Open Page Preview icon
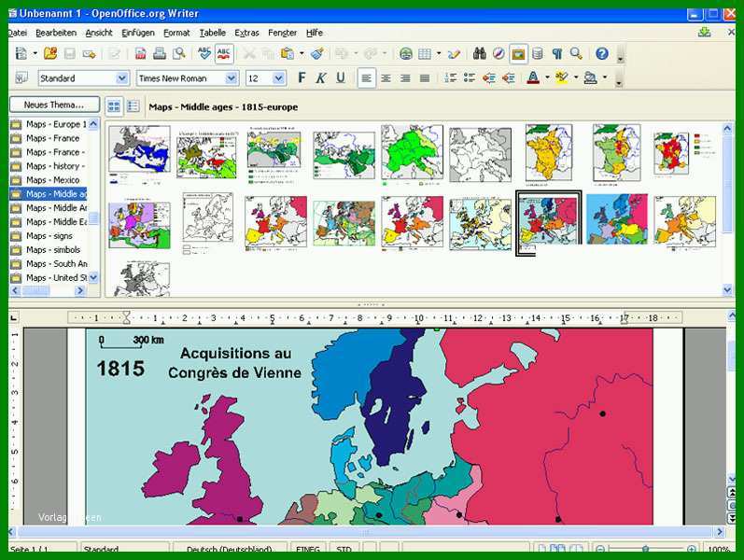 tap(179, 53)
